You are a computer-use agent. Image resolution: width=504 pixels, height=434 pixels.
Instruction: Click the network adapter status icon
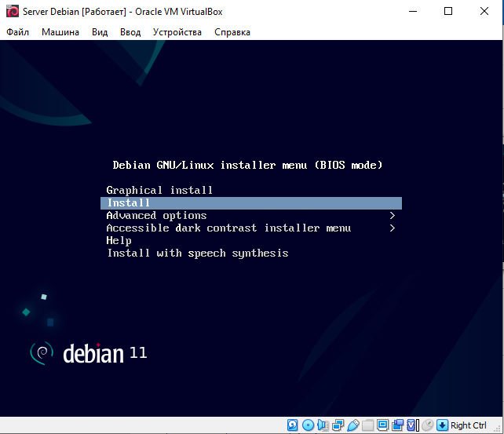338,425
